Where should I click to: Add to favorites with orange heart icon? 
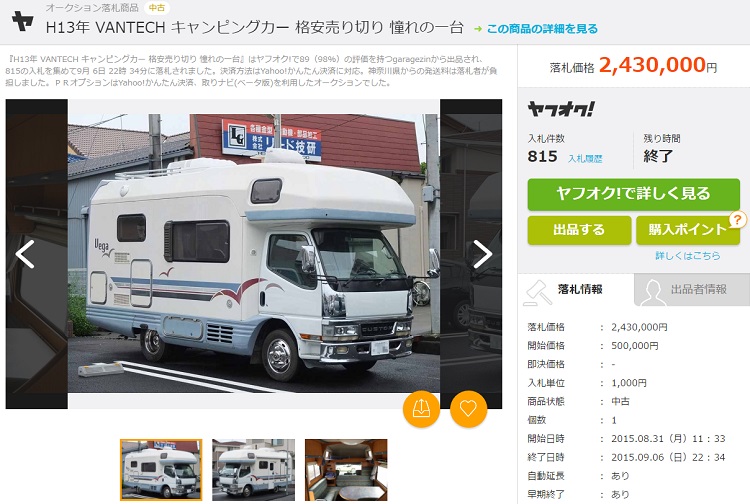(468, 409)
